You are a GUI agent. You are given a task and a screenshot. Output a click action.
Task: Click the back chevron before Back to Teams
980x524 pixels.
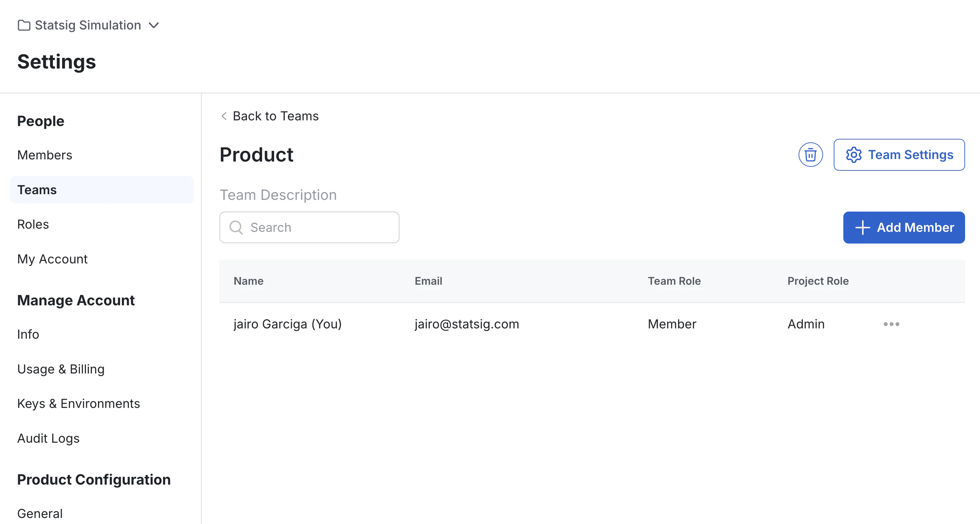pyautogui.click(x=224, y=116)
